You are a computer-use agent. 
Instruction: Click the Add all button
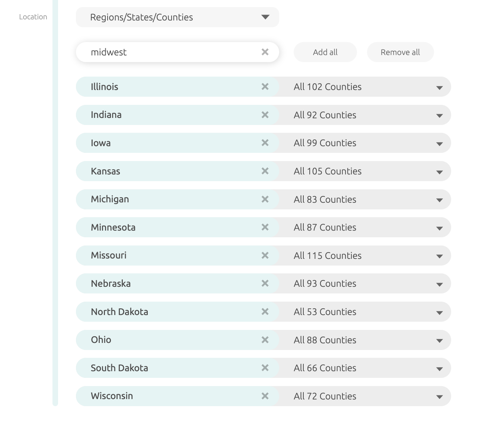(325, 52)
